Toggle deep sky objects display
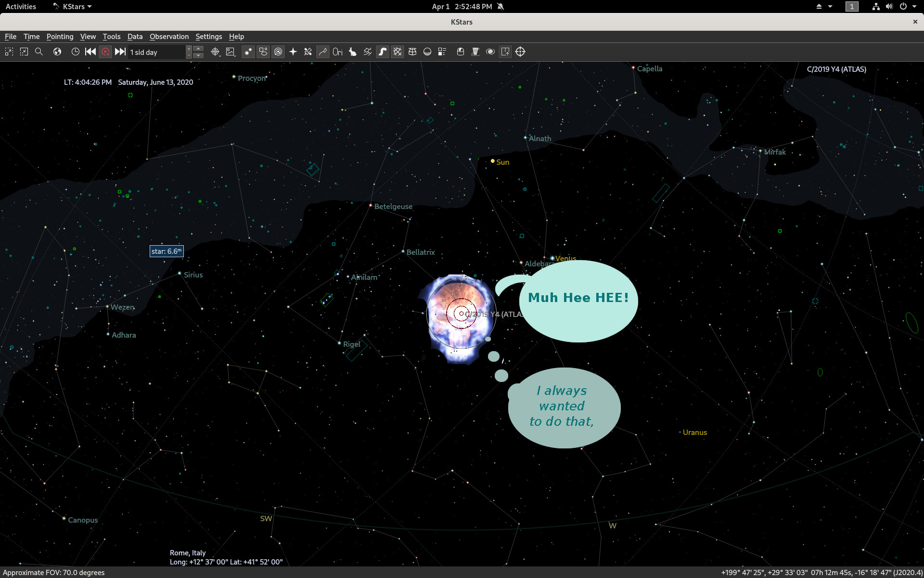This screenshot has height=578, width=924. pos(263,52)
